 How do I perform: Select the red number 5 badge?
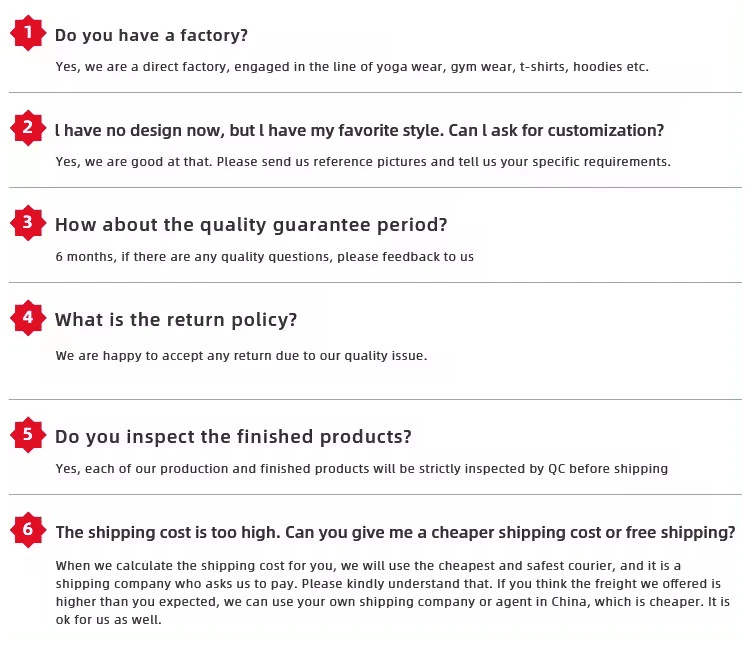tap(28, 434)
